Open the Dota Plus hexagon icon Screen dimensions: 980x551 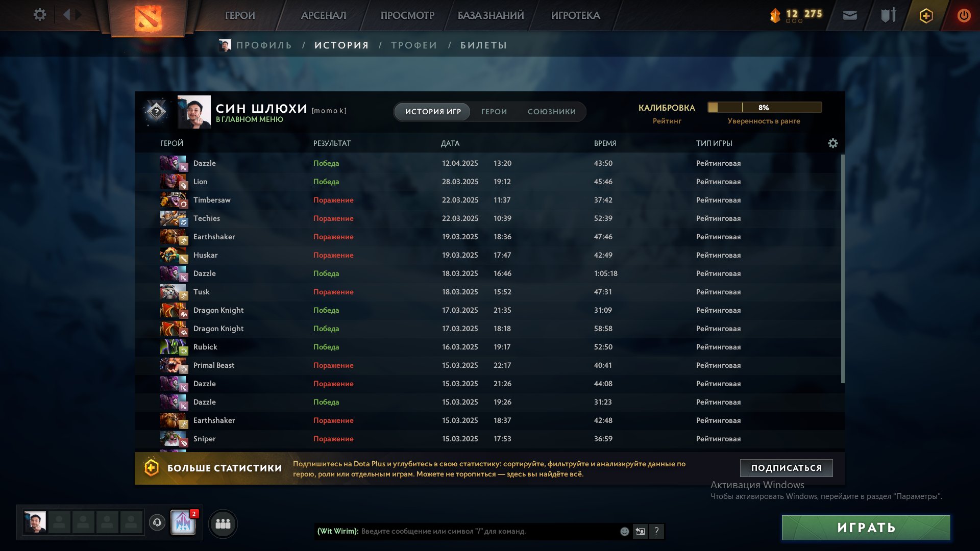coord(926,16)
